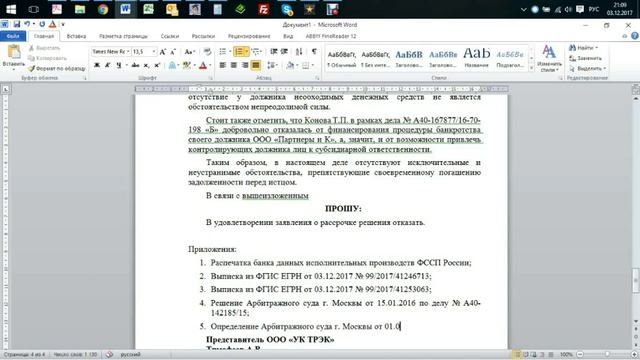Screen dimensions: 640x360
Task: Apply the Обычный style
Action: (342, 58)
